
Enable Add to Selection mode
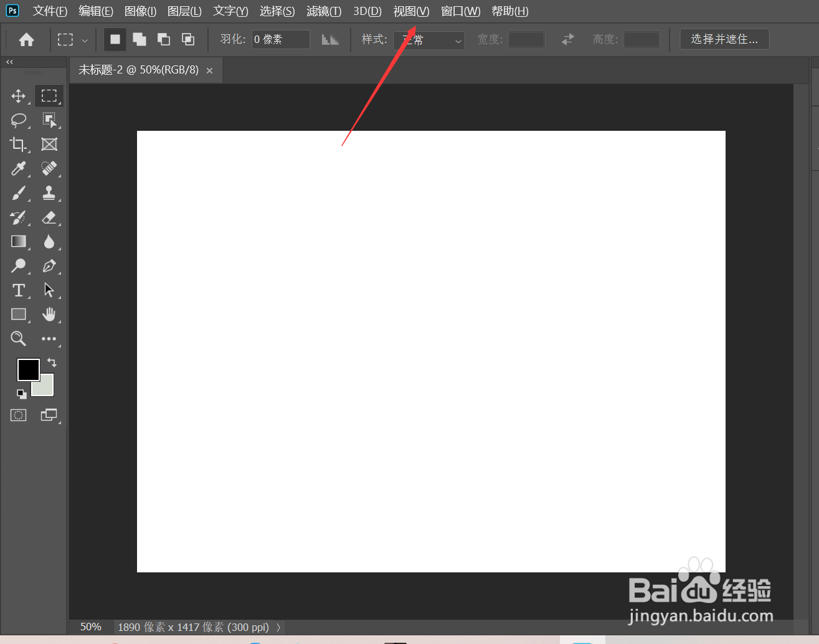click(140, 40)
